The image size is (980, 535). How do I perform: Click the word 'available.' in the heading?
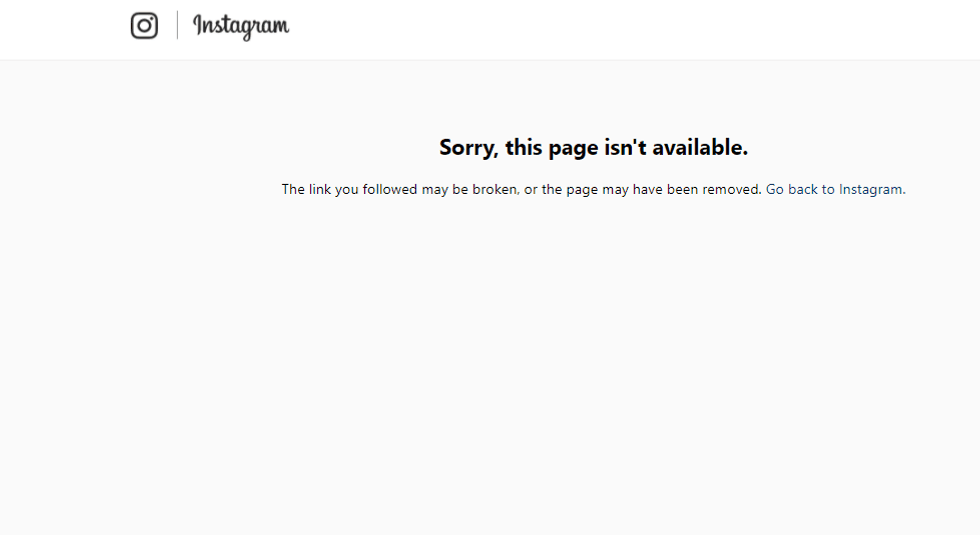pyautogui.click(x=700, y=148)
